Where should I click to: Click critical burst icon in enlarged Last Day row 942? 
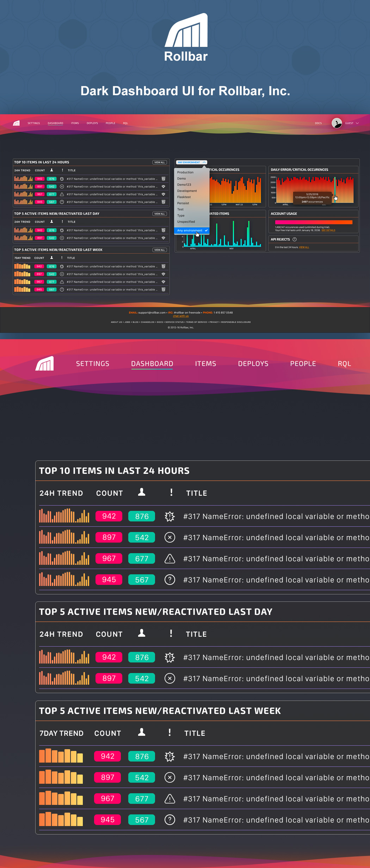(x=170, y=658)
